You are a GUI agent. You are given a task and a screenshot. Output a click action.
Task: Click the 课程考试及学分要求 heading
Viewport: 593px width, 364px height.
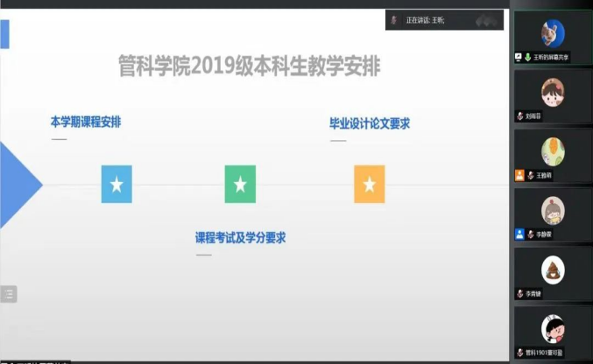click(x=240, y=237)
